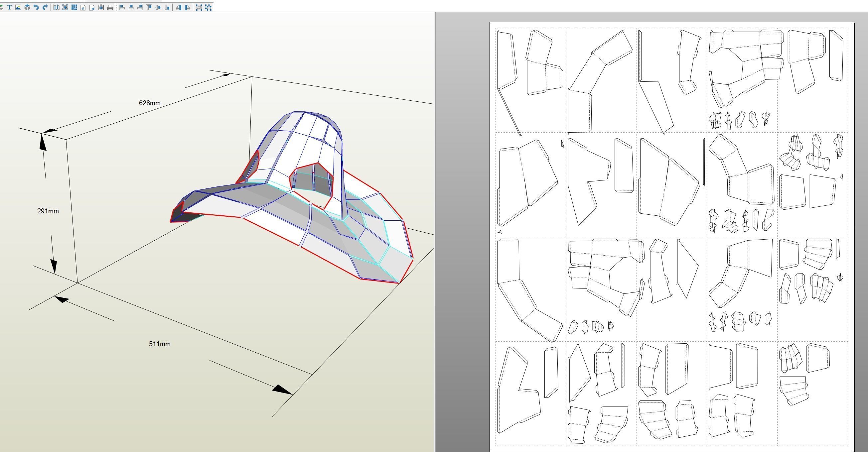Click the 511mm dimension label
The width and height of the screenshot is (868, 452).
[x=159, y=344]
